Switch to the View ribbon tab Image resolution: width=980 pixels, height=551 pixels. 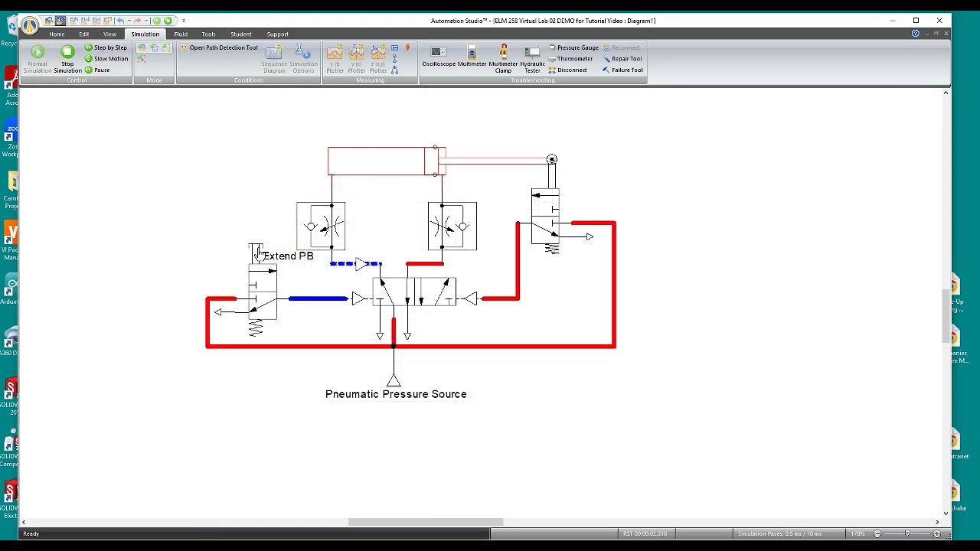pos(109,34)
